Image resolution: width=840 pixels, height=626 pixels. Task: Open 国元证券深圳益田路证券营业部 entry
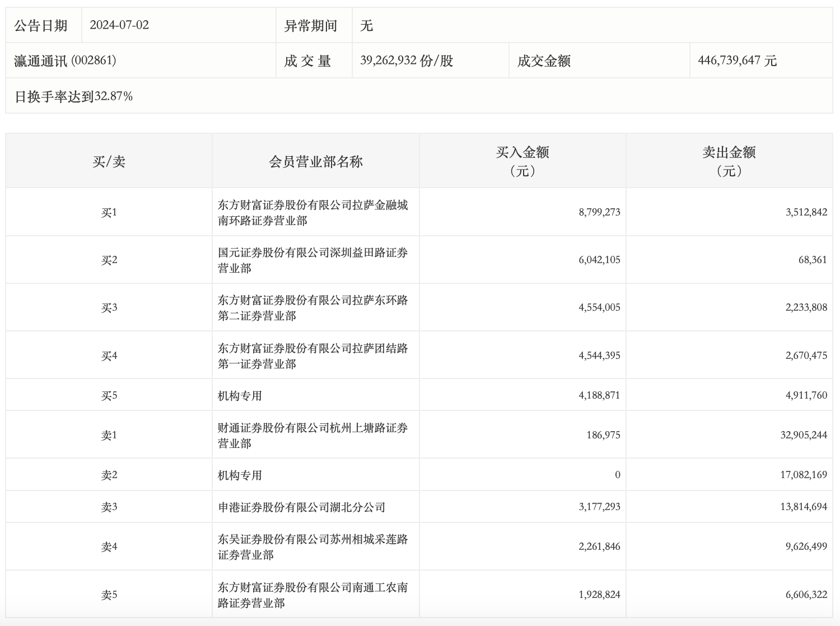(x=312, y=260)
